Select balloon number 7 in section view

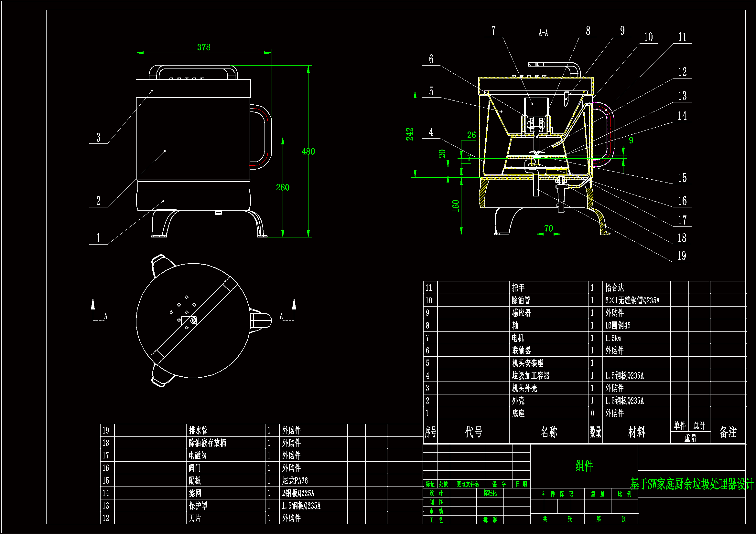tap(493, 31)
